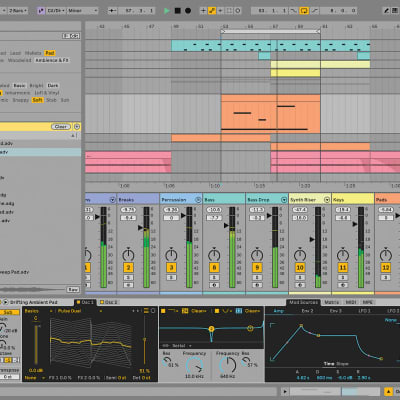Click the Breaks volume fader handle
400x400 pixels.
pos(140,228)
